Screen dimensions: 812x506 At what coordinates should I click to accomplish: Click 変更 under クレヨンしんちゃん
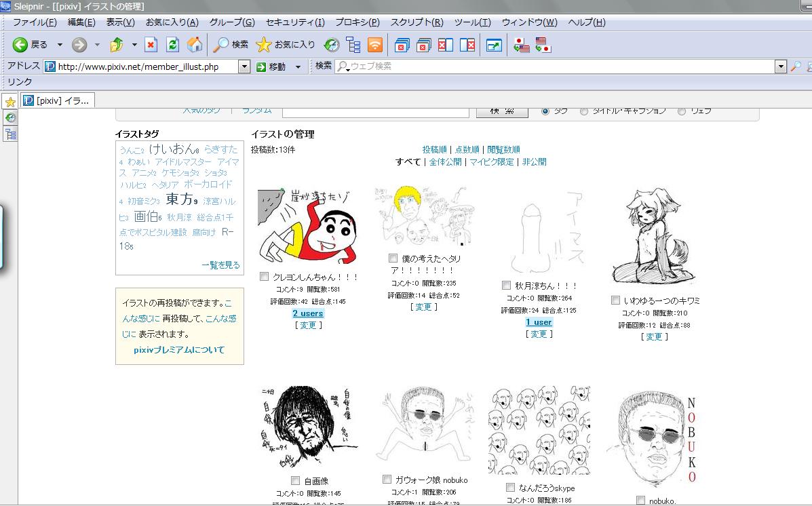[x=308, y=326]
